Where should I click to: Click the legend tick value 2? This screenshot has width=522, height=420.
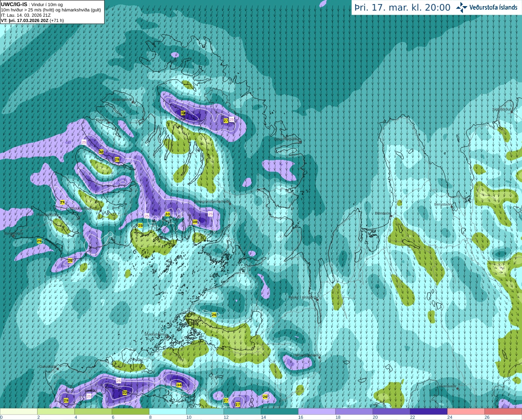pos(38,417)
